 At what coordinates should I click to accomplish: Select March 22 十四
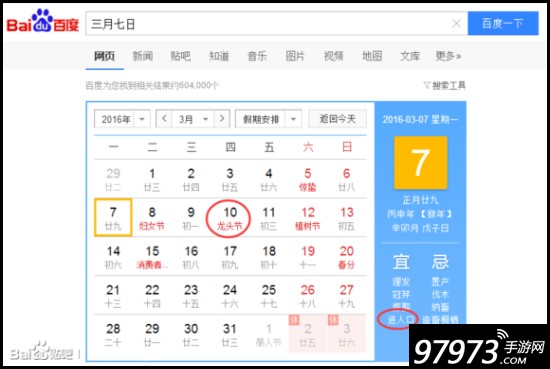pyautogui.click(x=152, y=296)
